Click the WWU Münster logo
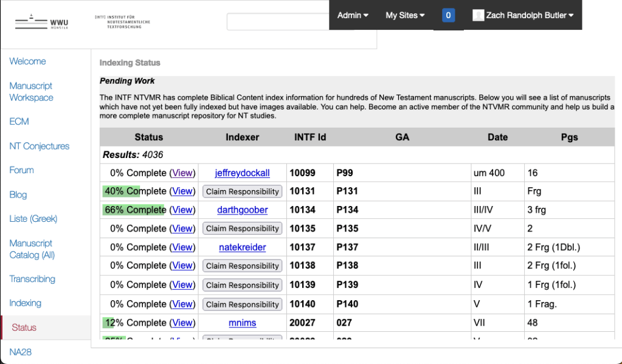Screen dimensions: 622x364 click(x=41, y=23)
